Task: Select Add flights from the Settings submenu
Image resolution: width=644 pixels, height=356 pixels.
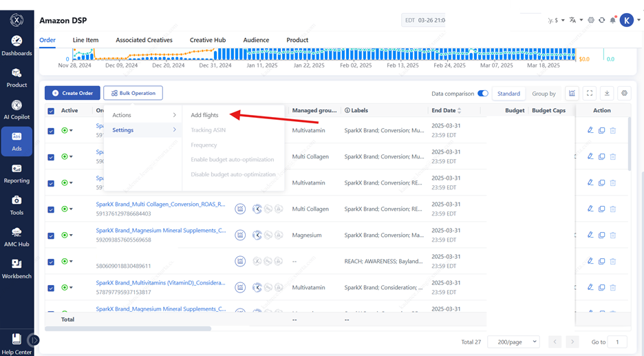Action: point(204,115)
